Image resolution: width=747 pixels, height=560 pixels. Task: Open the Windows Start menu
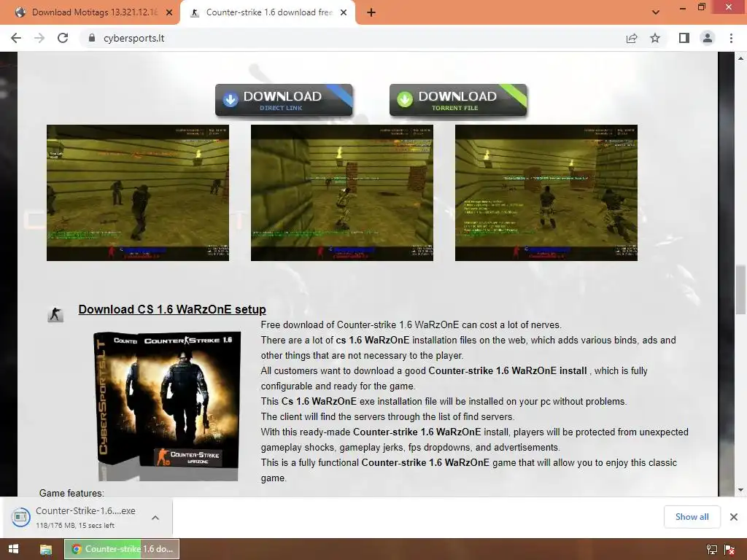tap(14, 549)
